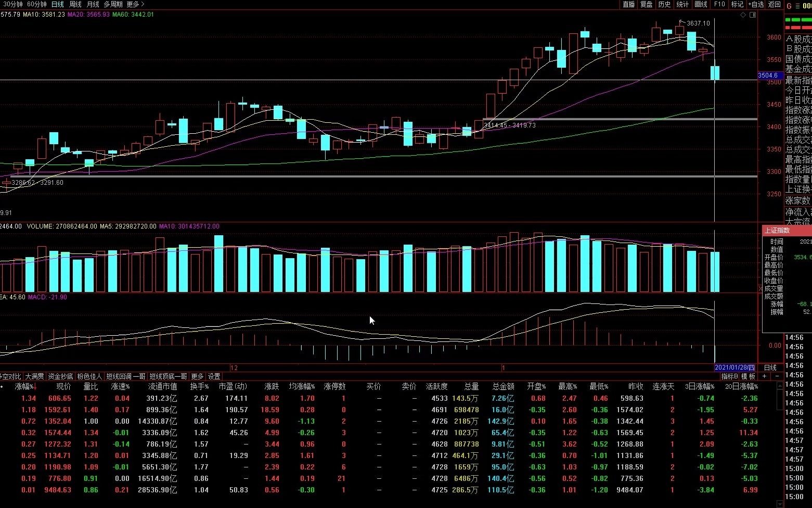Open F10 company info

coord(719,4)
